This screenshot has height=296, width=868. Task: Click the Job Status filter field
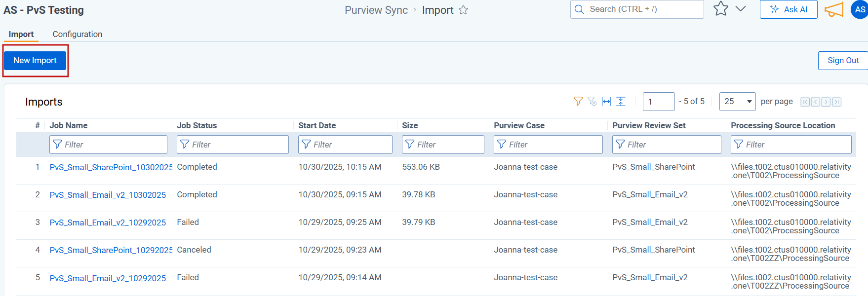(233, 145)
